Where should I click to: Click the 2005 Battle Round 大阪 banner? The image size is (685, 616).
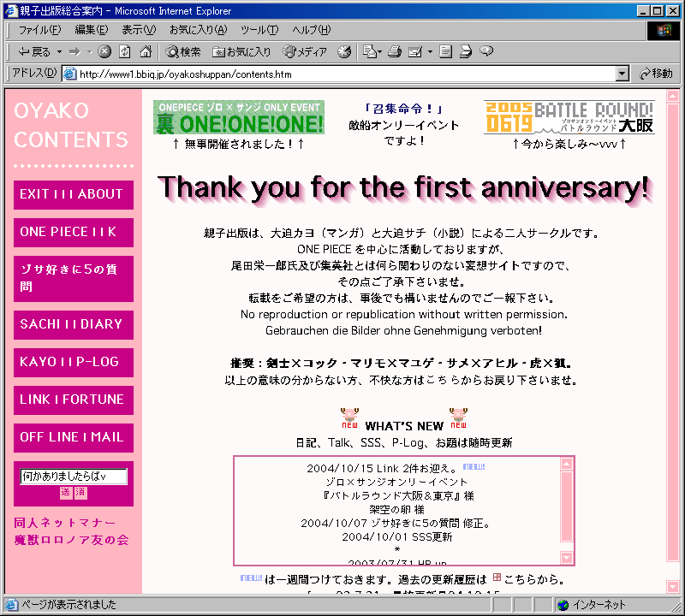coord(569,117)
